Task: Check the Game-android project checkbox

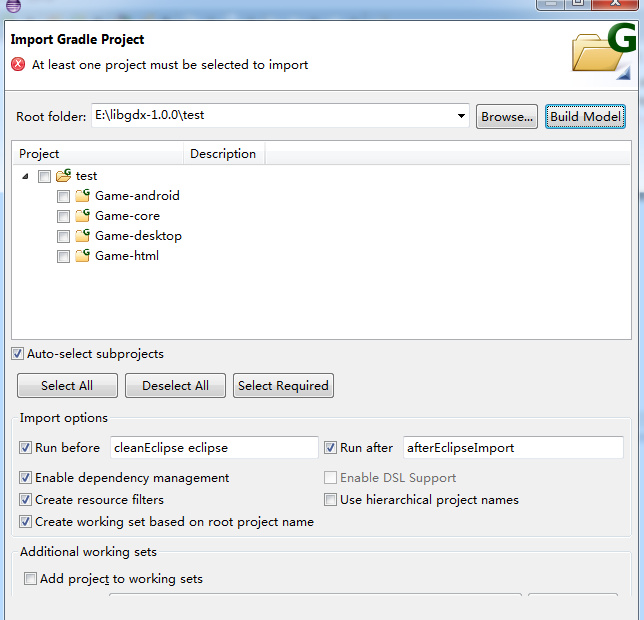Action: (x=63, y=196)
